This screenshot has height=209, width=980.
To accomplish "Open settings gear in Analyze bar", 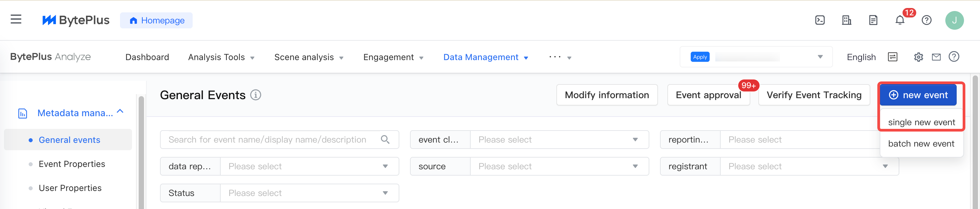I will coord(918,57).
